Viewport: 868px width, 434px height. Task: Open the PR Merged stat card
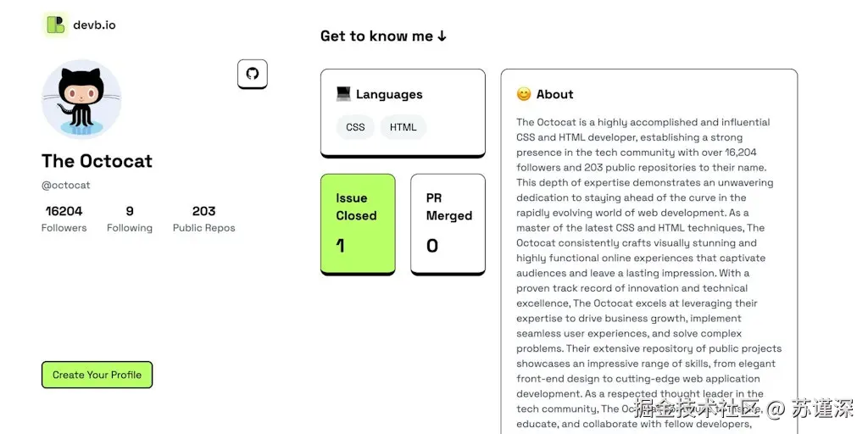448,224
